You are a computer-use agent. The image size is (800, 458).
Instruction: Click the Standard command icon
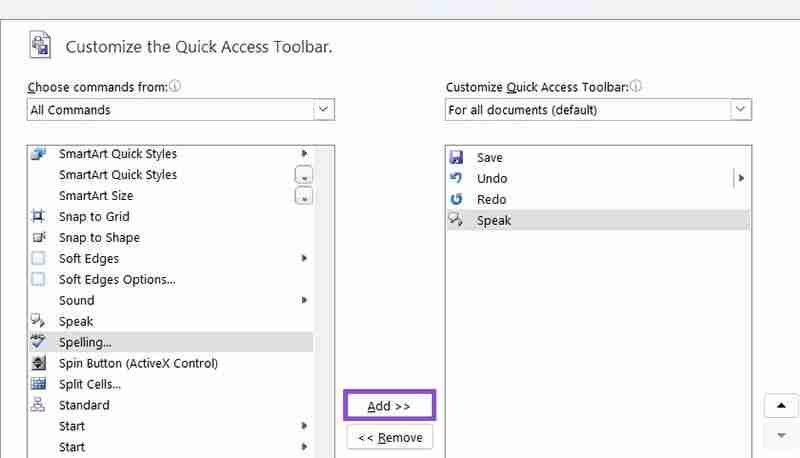(x=39, y=405)
